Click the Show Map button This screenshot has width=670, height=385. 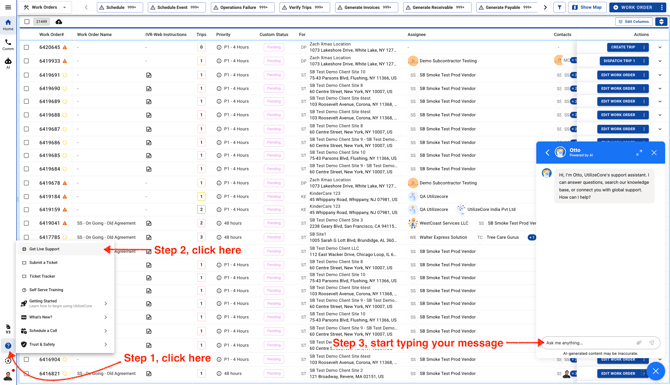[587, 7]
